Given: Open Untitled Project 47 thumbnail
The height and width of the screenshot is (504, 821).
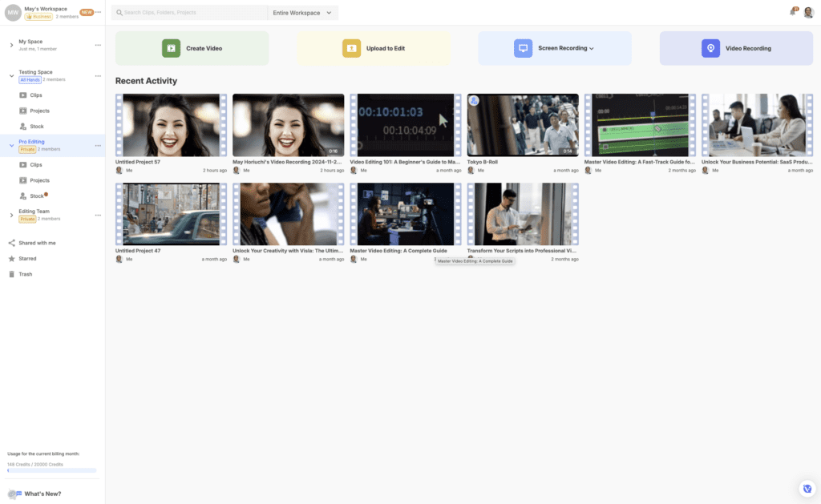Looking at the screenshot, I should (x=172, y=214).
